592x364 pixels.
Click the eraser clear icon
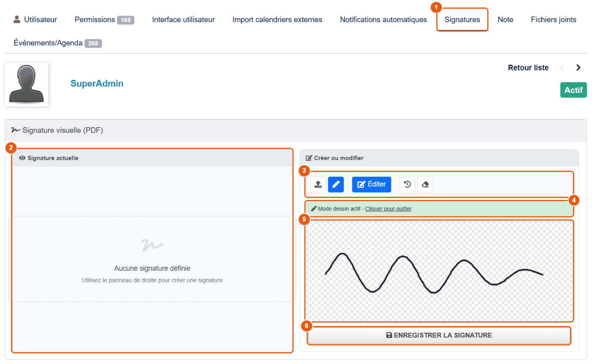(x=425, y=184)
